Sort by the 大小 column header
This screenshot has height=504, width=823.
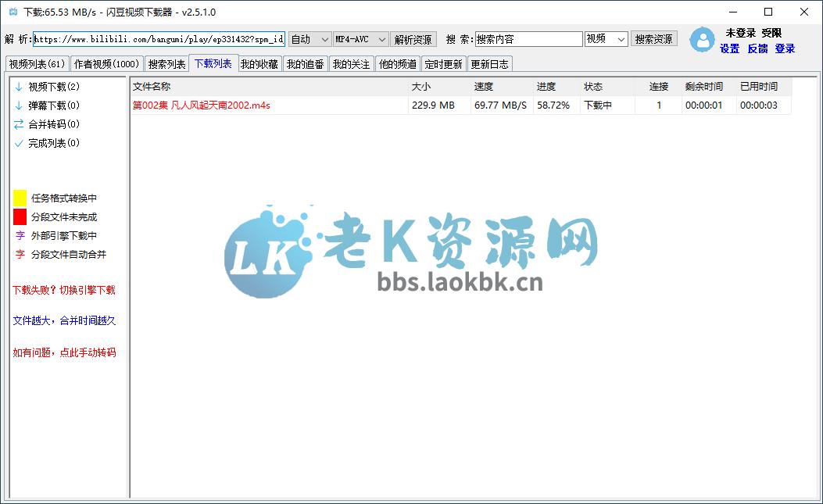tap(438, 87)
